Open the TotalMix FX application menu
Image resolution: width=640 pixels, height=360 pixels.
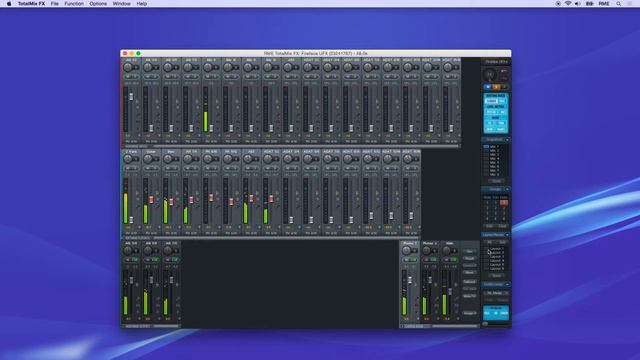31,4
